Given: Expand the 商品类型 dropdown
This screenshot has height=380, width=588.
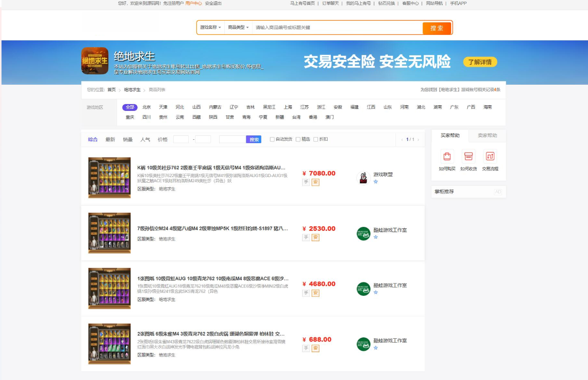Looking at the screenshot, I should 238,28.
